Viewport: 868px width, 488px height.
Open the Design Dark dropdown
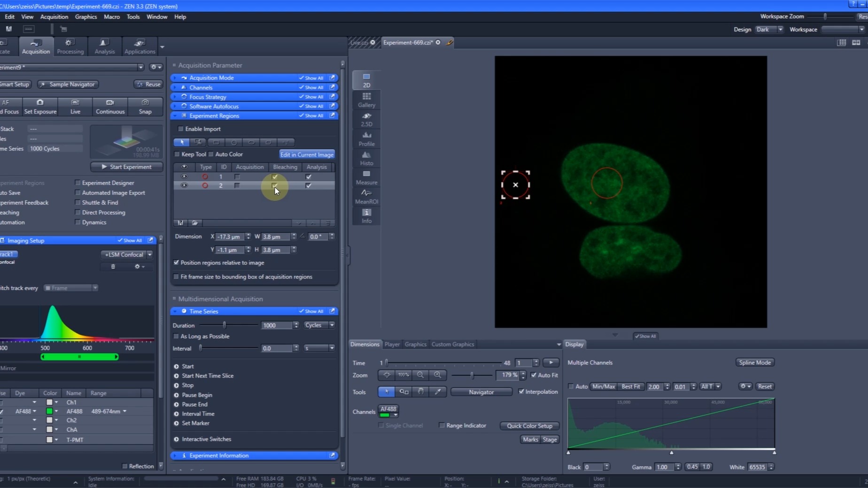769,30
